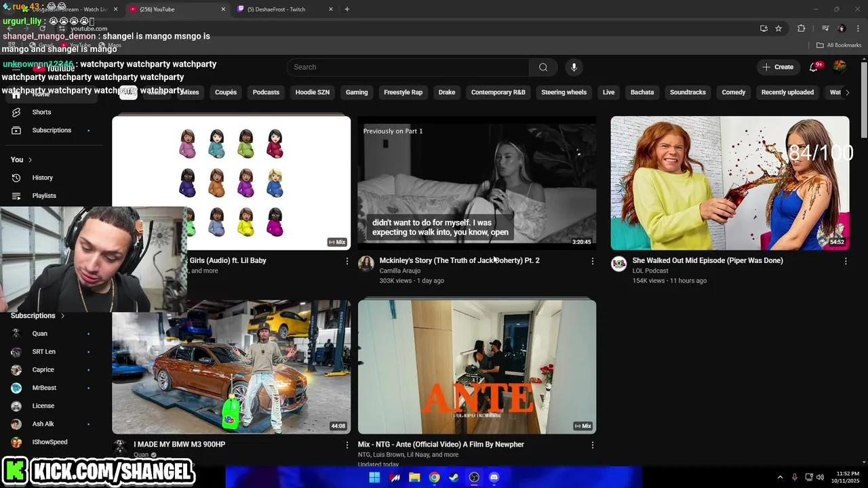Click the LOL Podcast channel avatar
868x488 pixels.
[x=618, y=264]
